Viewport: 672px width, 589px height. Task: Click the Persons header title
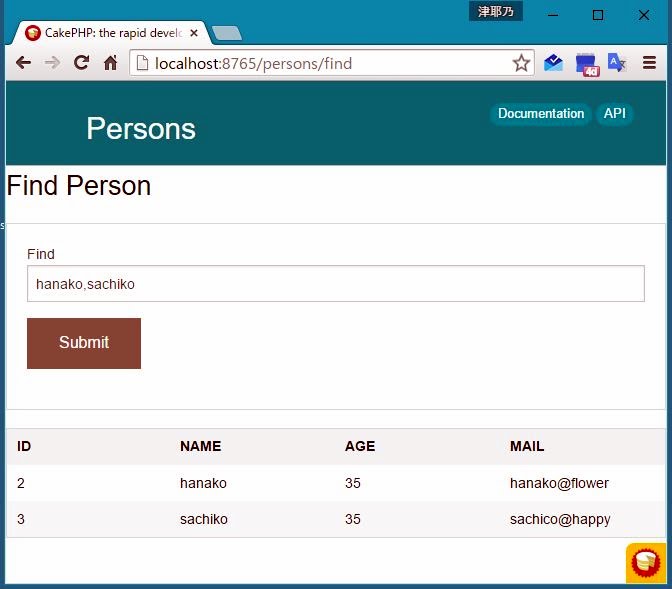click(141, 129)
